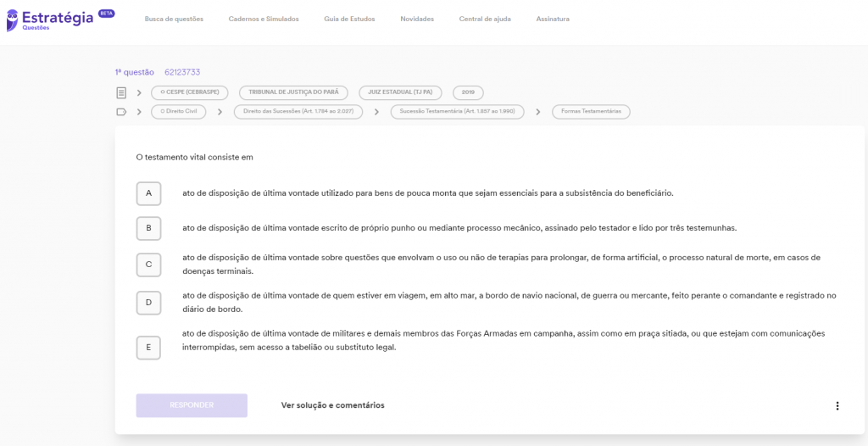Click chevron after Sucessão Testamentária tag
The width and height of the screenshot is (868, 446).
[538, 112]
